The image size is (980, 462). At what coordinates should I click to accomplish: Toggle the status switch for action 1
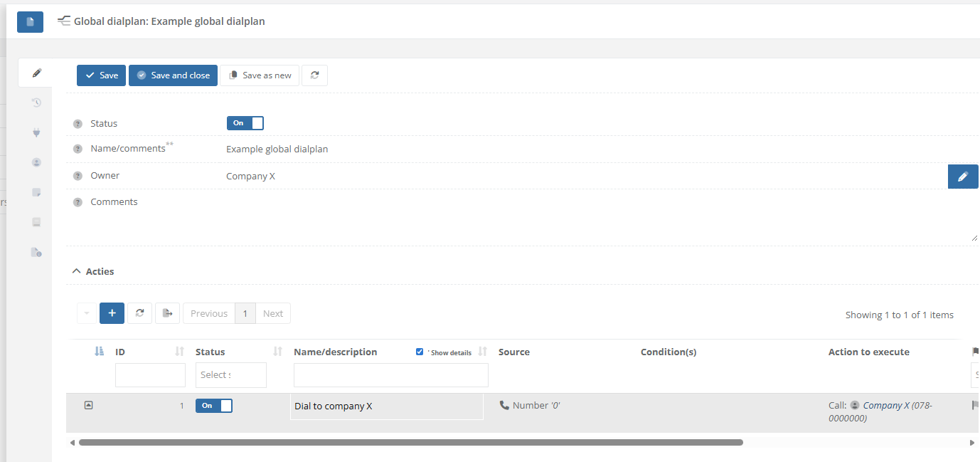[214, 406]
